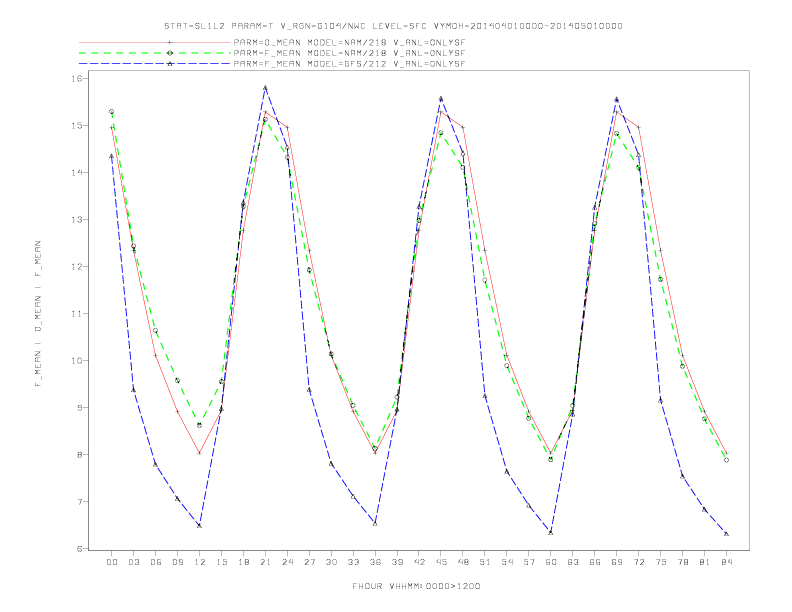Viewport: 792px width, 612px height.
Task: Click y-axis tick label 8
Action: [80, 454]
